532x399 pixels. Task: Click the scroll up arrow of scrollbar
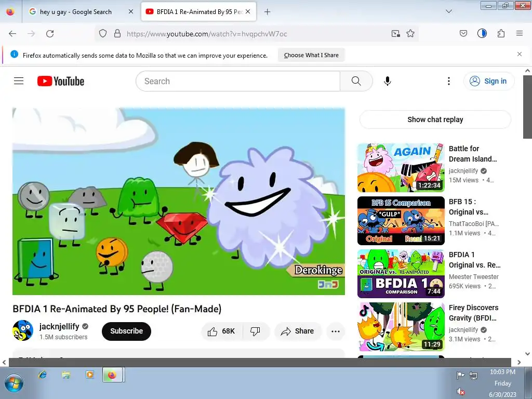[527, 71]
